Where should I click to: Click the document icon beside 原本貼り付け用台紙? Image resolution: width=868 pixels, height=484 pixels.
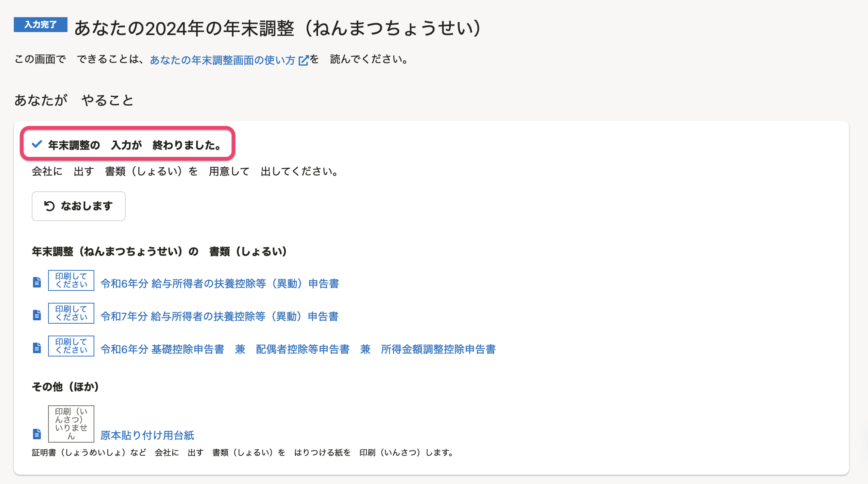pos(37,434)
